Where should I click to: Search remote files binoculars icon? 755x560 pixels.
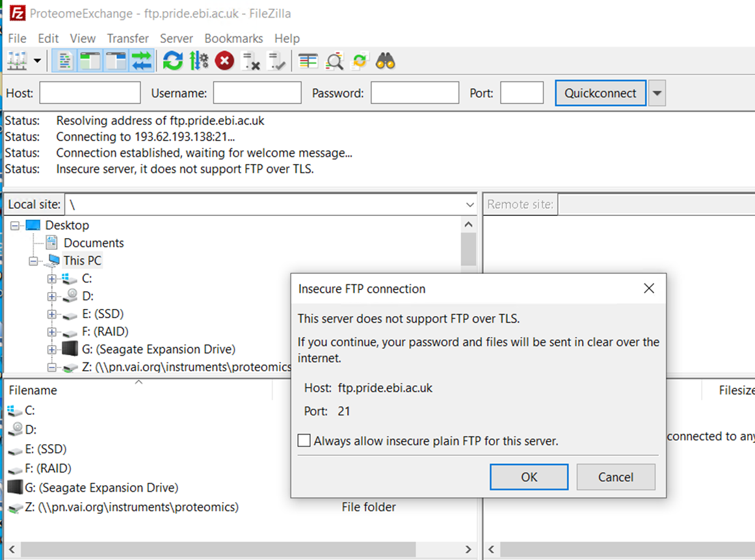click(x=385, y=61)
